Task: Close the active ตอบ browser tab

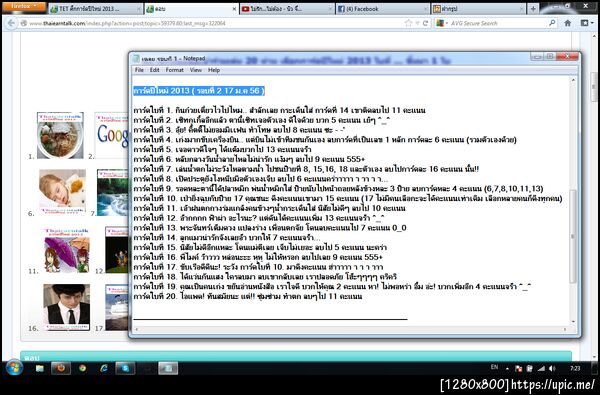Action: pyautogui.click(x=234, y=9)
